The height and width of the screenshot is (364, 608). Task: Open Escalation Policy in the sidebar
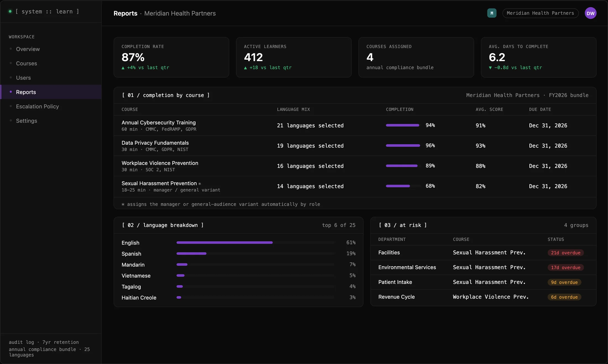pos(51,106)
